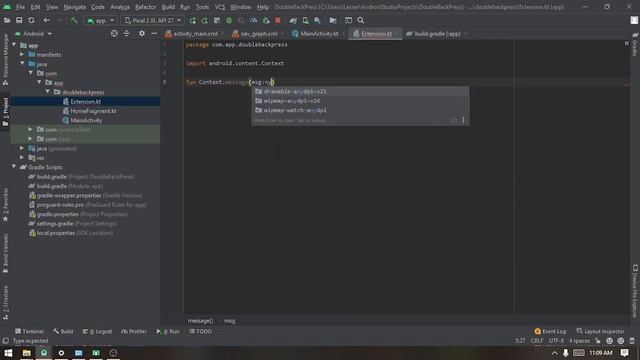Expand the res folder
The image size is (640, 360).
(22, 158)
